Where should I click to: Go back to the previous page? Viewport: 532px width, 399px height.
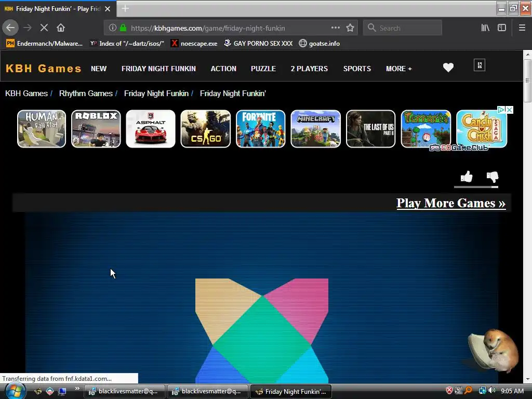10,28
